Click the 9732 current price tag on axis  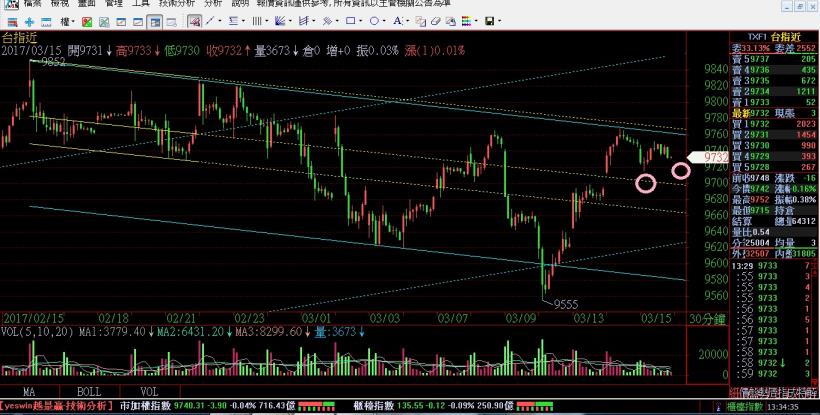(x=714, y=157)
